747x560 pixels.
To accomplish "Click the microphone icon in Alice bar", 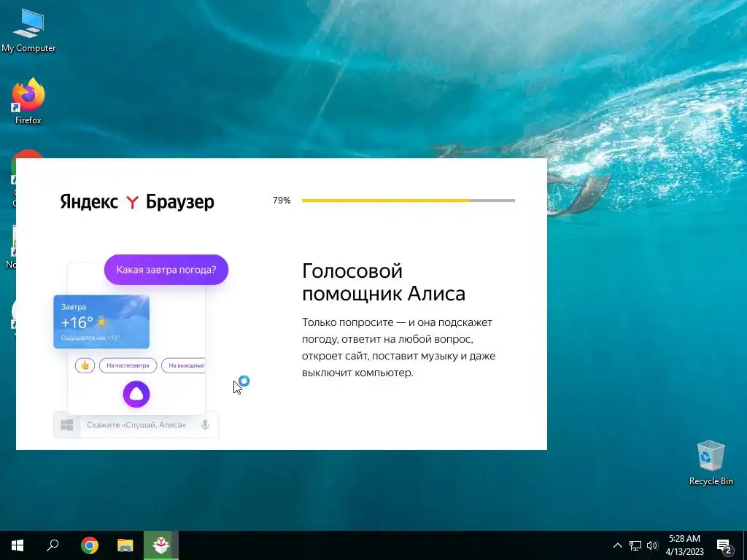I will pyautogui.click(x=205, y=425).
